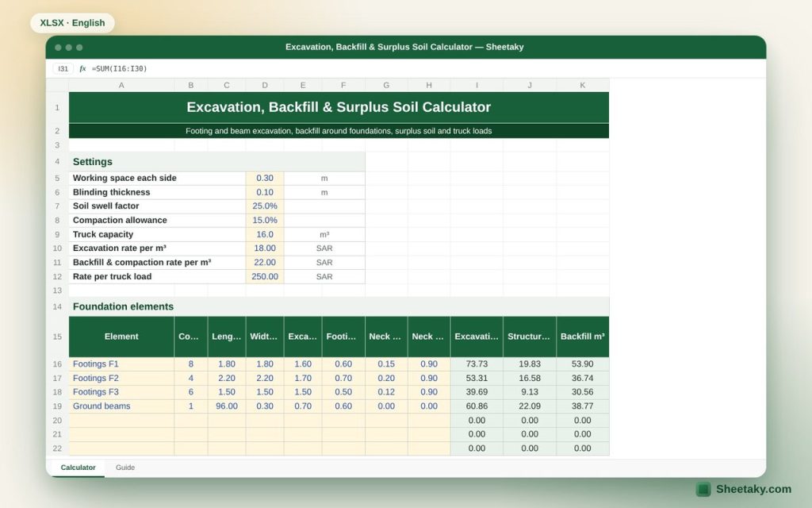
Task: Click excavation value 60.86
Action: click(477, 406)
